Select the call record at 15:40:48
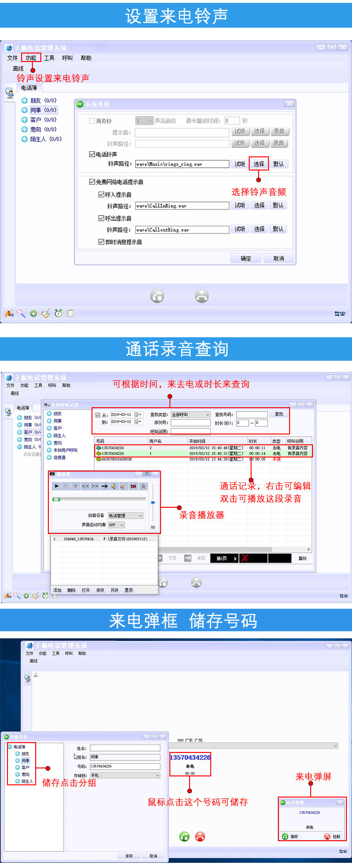Screen dimensions: 352x868 coord(203,448)
